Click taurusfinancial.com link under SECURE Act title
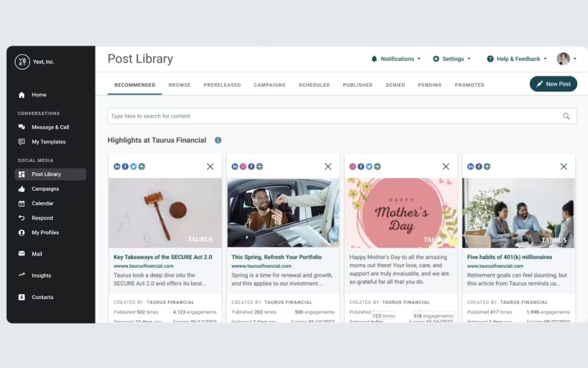588x368 pixels. 143,266
